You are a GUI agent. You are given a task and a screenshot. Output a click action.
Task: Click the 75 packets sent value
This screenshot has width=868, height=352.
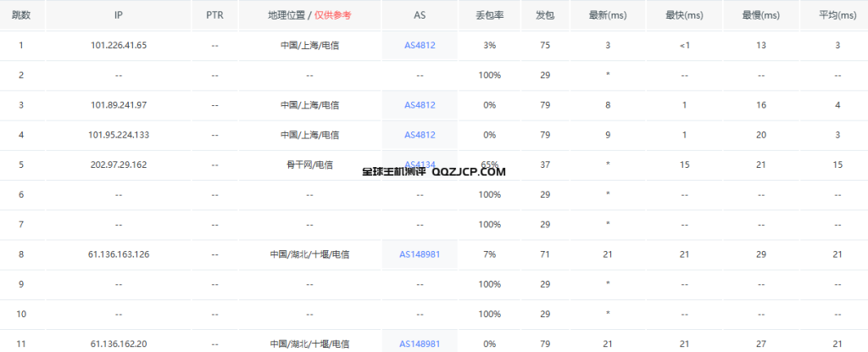[545, 46]
